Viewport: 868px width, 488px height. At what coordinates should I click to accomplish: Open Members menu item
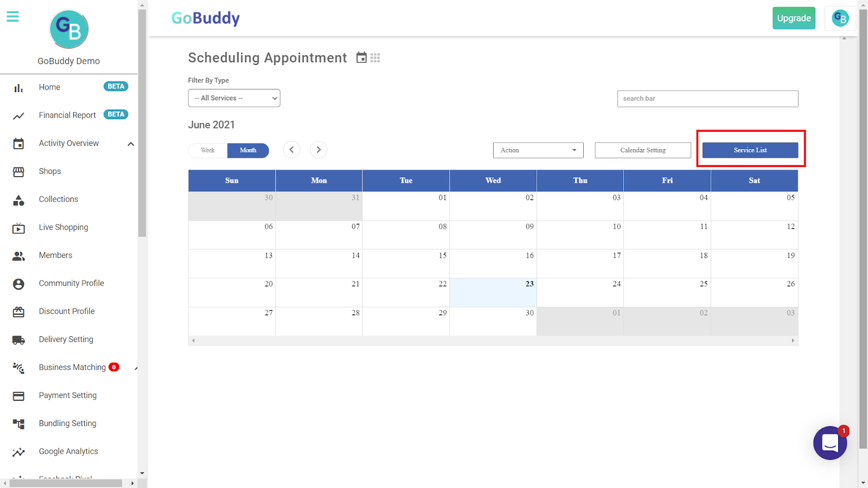tap(55, 255)
